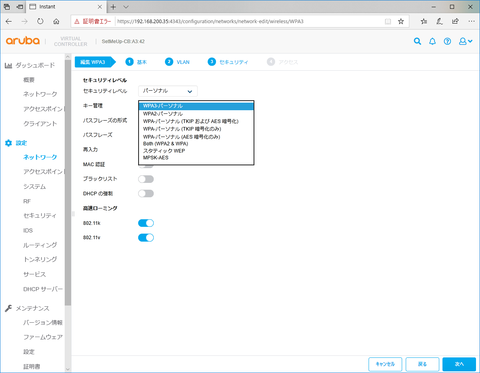Open the web notes pen icon
Image resolution: width=480 pixels, height=373 pixels.
click(x=440, y=21)
